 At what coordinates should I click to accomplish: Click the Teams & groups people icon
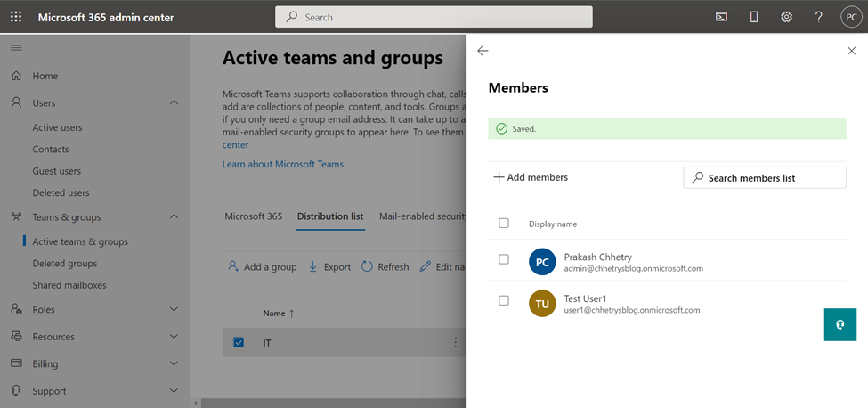click(17, 217)
